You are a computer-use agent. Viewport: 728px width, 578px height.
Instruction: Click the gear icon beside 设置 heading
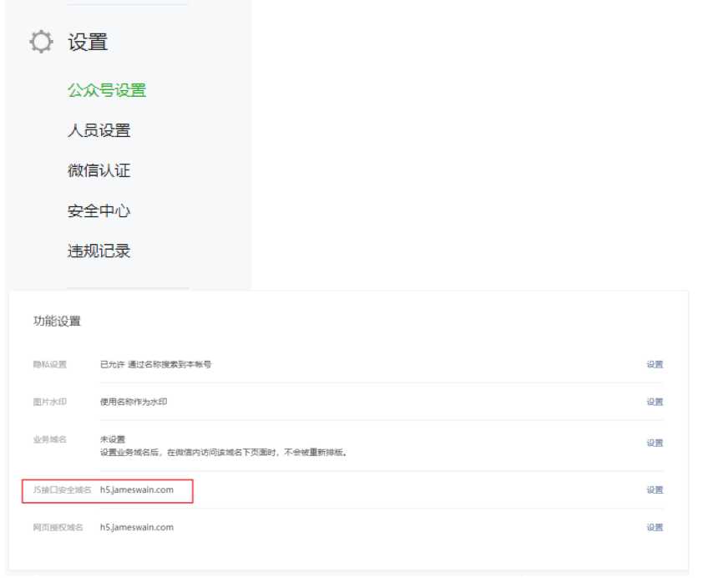pos(41,42)
